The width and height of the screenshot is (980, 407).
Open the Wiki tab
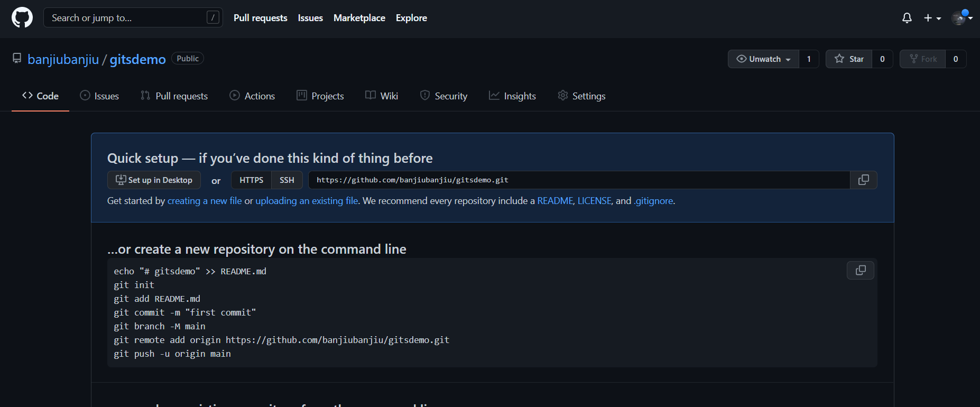382,96
